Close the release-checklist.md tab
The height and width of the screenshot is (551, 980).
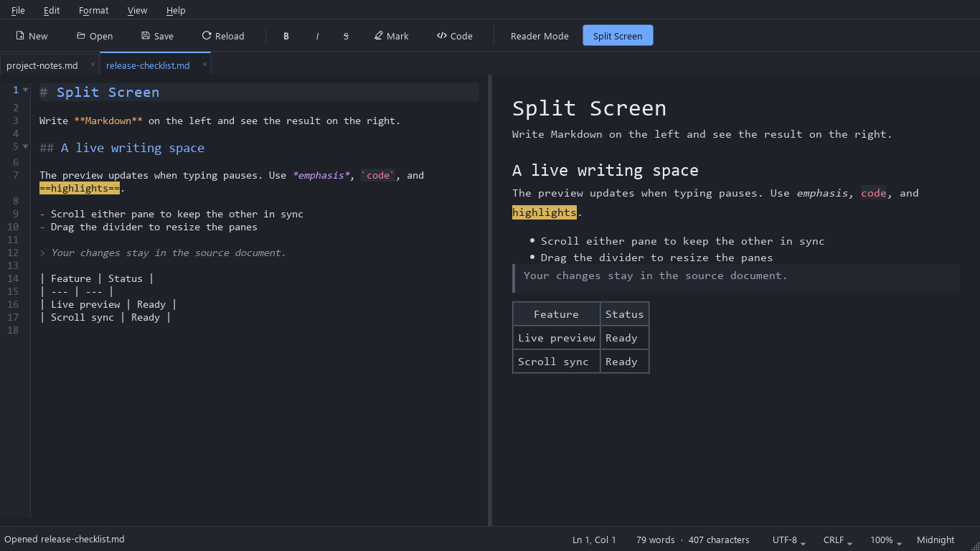pos(204,65)
